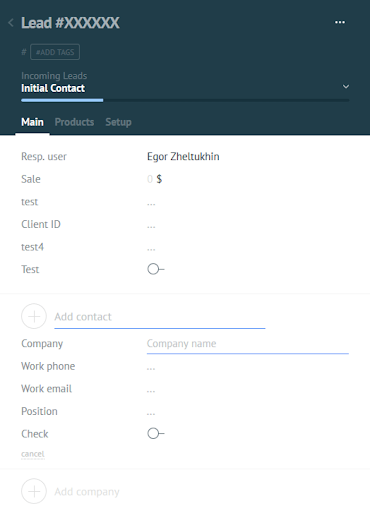Click the hash icon next to tags
This screenshot has height=512, width=370.
click(x=24, y=52)
